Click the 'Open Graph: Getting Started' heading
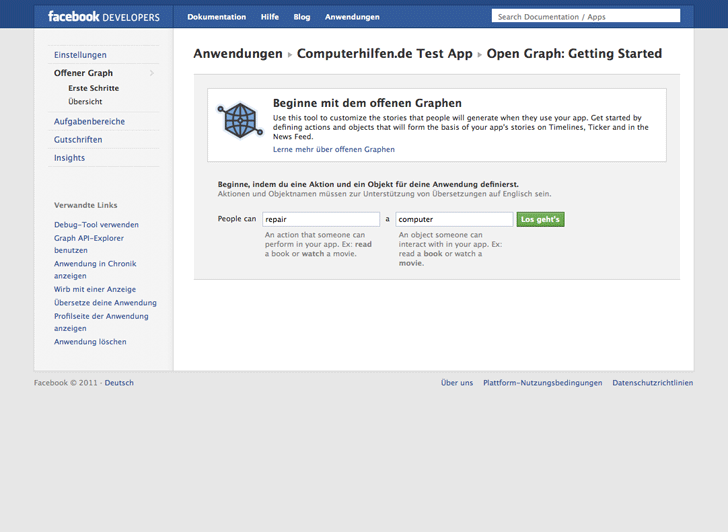728x532 pixels. [574, 53]
